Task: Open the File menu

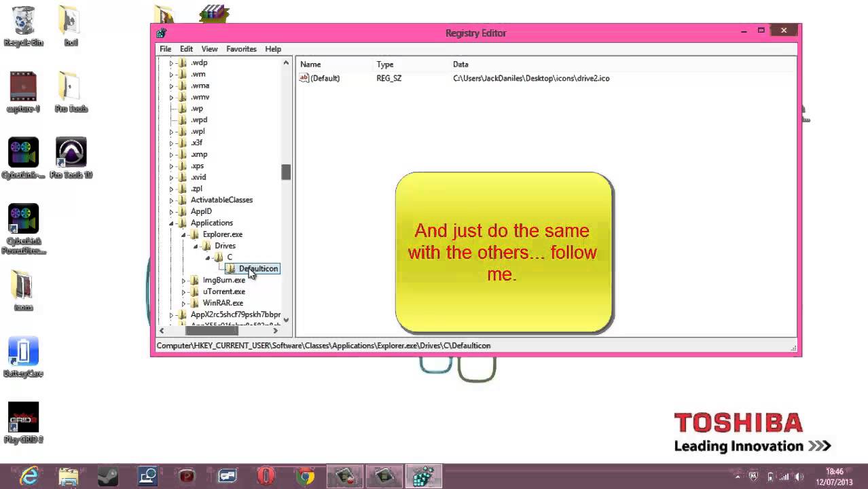Action: point(165,49)
